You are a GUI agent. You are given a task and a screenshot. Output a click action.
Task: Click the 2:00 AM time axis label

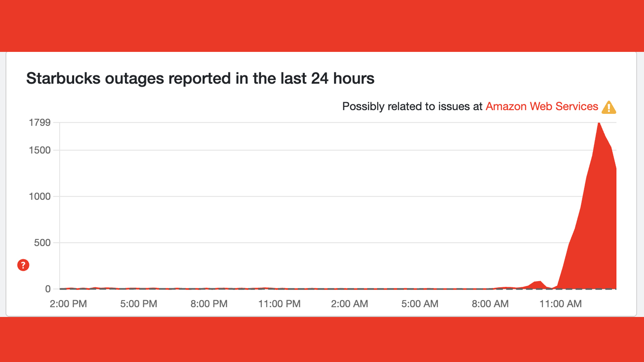(349, 304)
